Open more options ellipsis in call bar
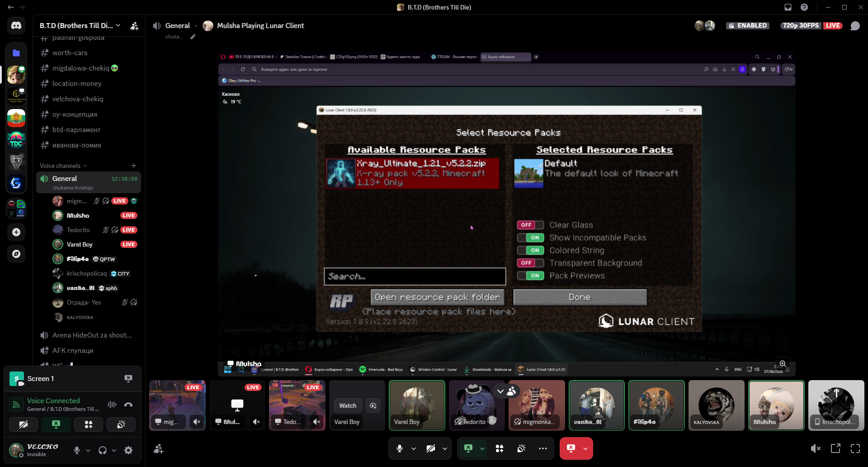The width and height of the screenshot is (868, 467). click(x=543, y=448)
